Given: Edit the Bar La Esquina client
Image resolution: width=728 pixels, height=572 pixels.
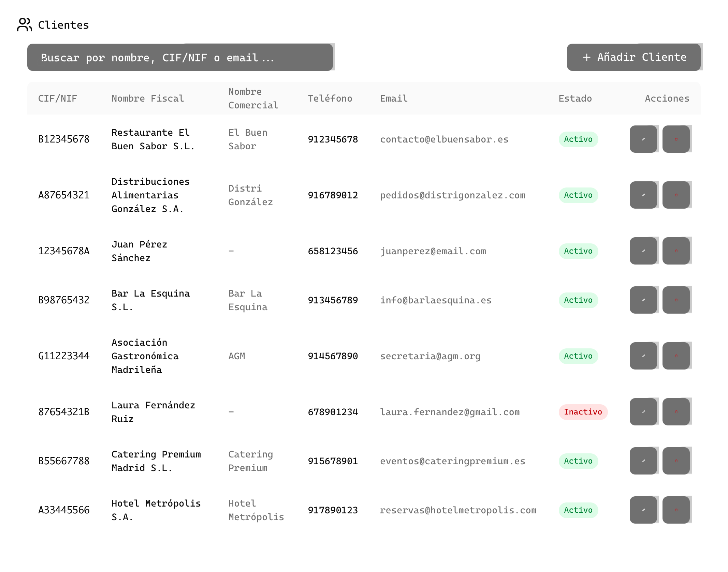Looking at the screenshot, I should point(643,300).
